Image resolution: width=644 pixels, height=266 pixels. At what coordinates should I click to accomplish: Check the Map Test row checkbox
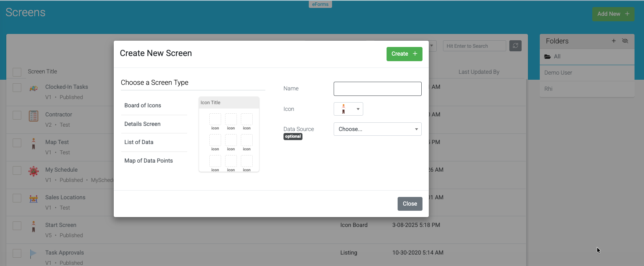17,143
